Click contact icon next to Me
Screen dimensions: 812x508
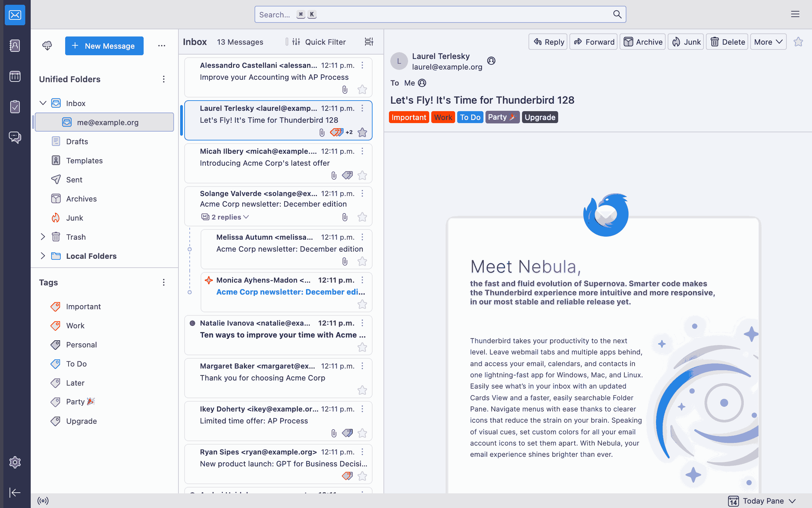(x=422, y=83)
